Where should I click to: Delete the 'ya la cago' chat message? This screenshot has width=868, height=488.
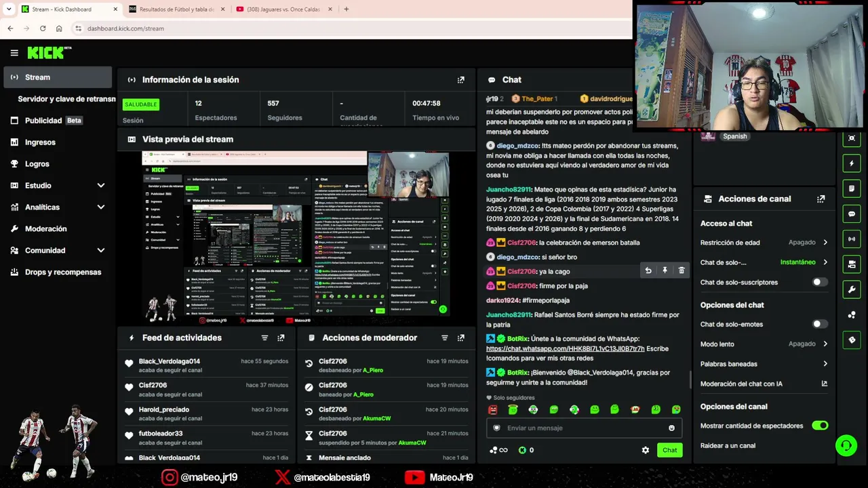coord(682,271)
